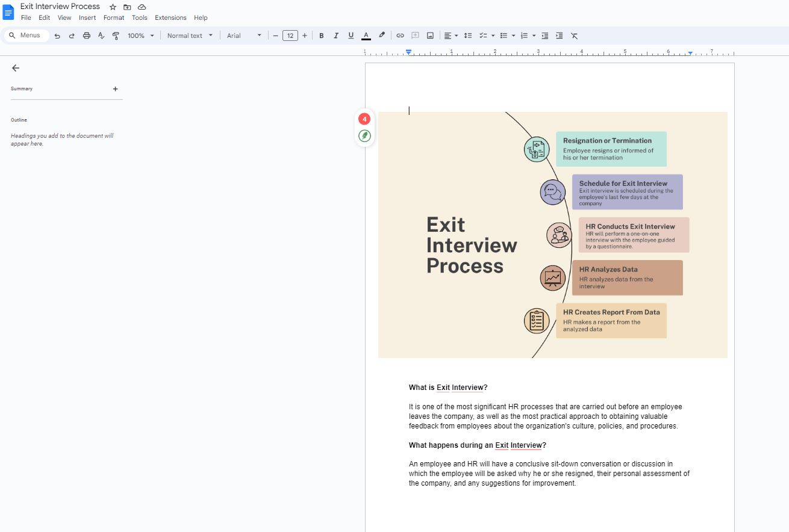The height and width of the screenshot is (532, 789).
Task: Open the Insert menu
Action: pyautogui.click(x=87, y=17)
